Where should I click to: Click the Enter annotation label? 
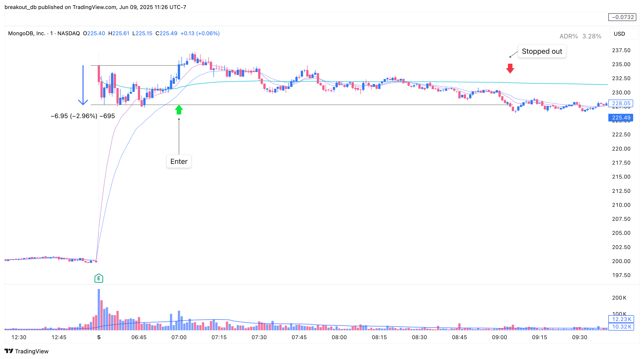point(178,161)
